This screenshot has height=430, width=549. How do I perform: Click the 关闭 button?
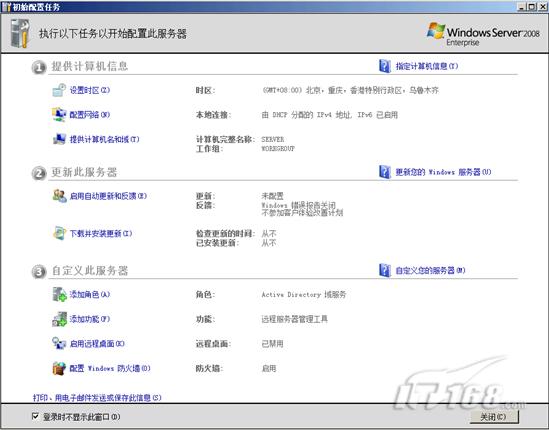(x=494, y=417)
